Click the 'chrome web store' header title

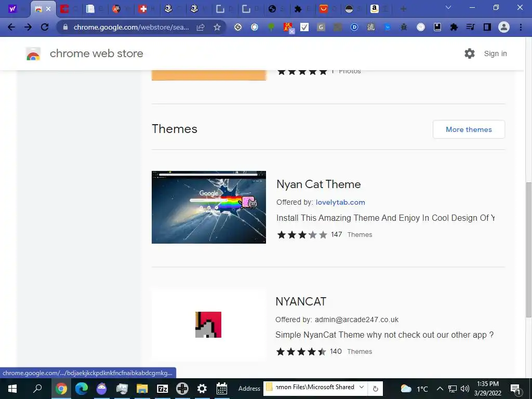click(96, 54)
